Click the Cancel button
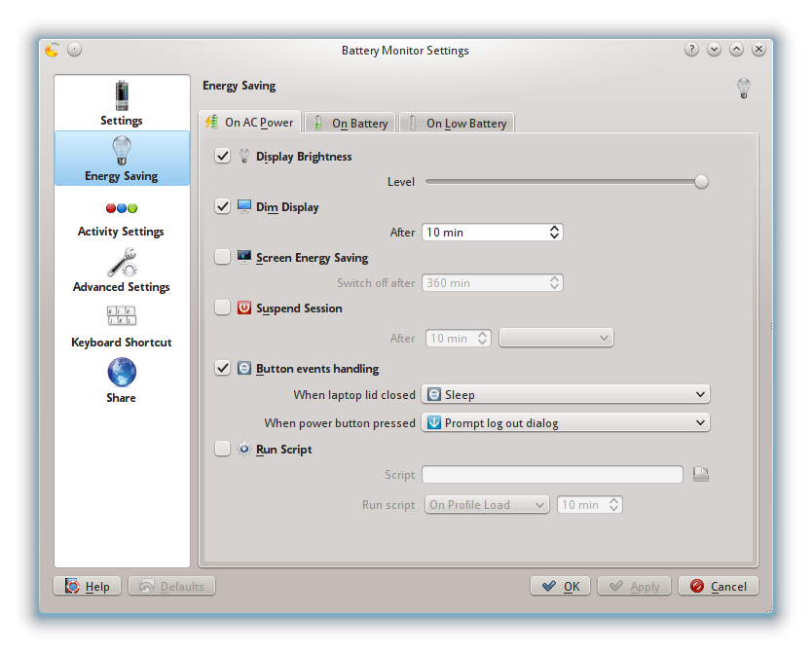This screenshot has height=652, width=812. [x=719, y=586]
